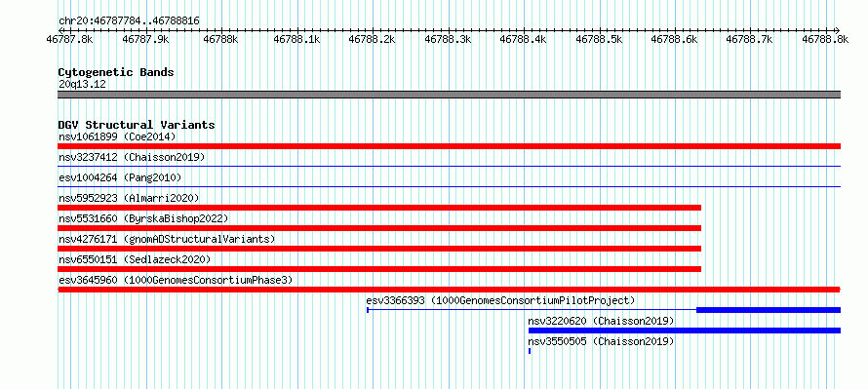Open the esv3645960 1000 Genomes Phase3 bar
This screenshot has width=868, height=389.
tap(449, 290)
